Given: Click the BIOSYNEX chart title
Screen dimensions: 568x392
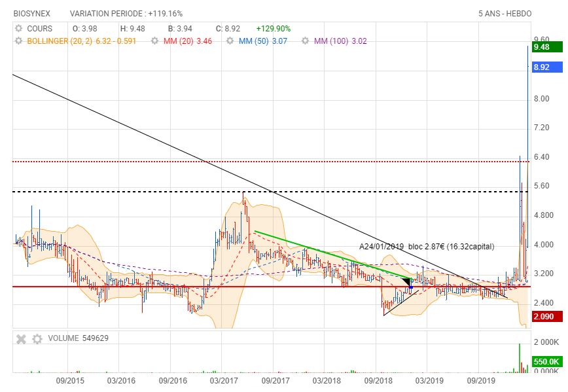Looking at the screenshot, I should coord(32,14).
